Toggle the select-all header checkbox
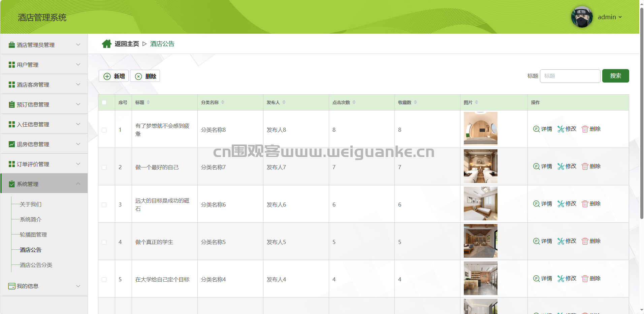Screen dimensions: 644x314 pos(104,102)
